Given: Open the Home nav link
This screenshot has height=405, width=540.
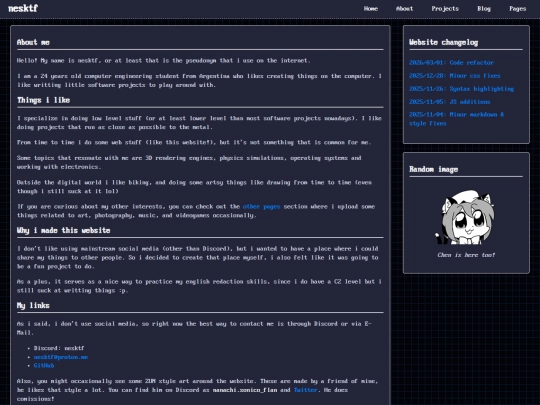Looking at the screenshot, I should coord(371,9).
